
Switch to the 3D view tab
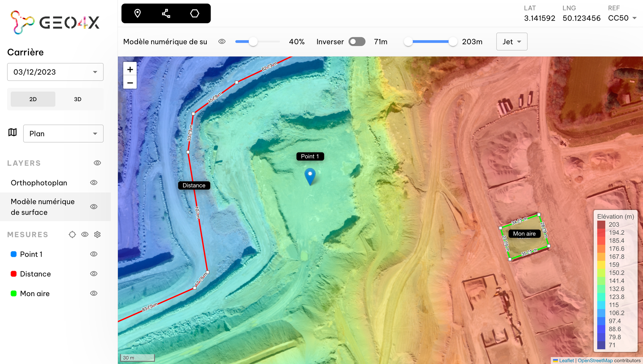click(78, 99)
